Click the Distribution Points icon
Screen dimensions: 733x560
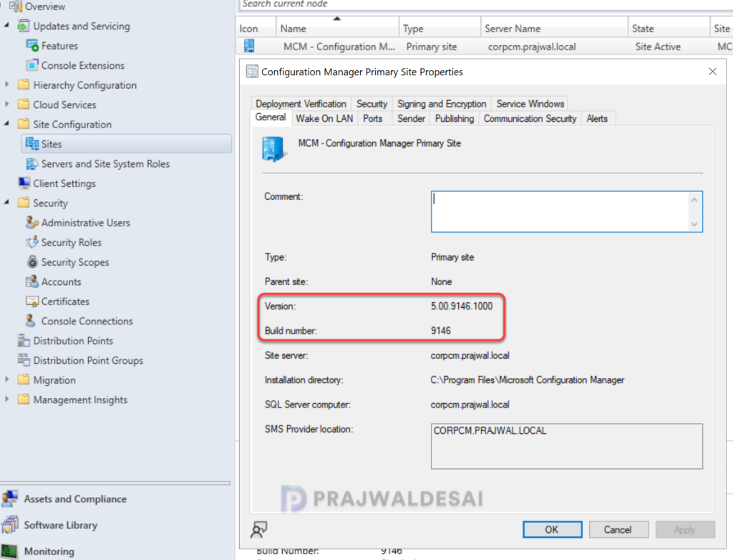pyautogui.click(x=24, y=341)
